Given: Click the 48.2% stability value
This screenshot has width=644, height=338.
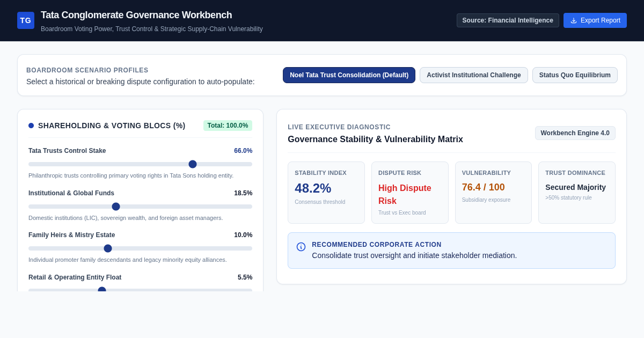Looking at the screenshot, I should pyautogui.click(x=313, y=188).
